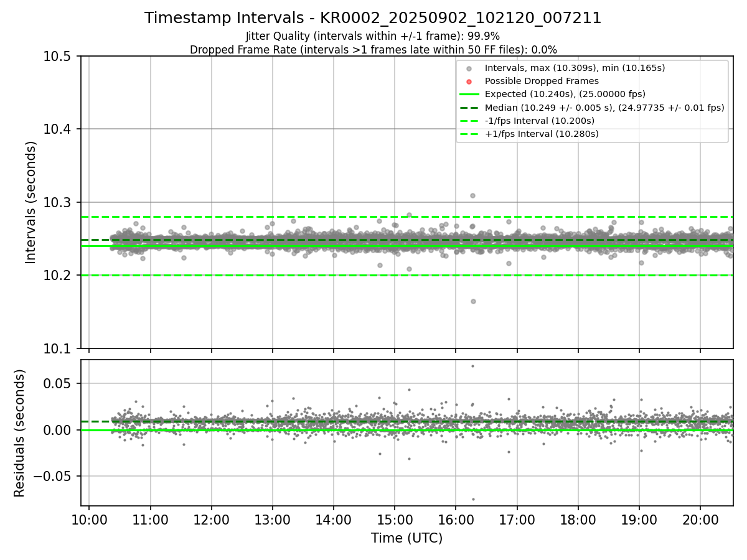The height and width of the screenshot is (560, 747).
Task: Click legend entry '-1/fps Interval (10.200s)'
Action: pos(540,121)
